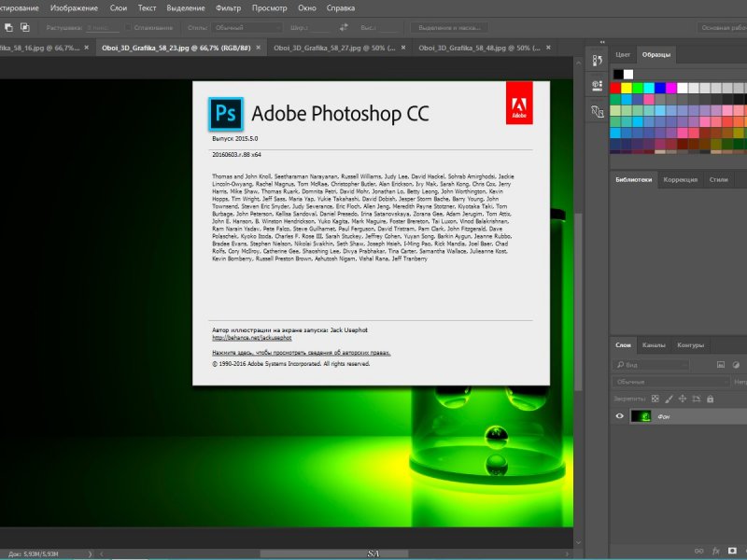Open the History panel icon
Image resolution: width=747 pixels, height=560 pixels.
(x=597, y=61)
